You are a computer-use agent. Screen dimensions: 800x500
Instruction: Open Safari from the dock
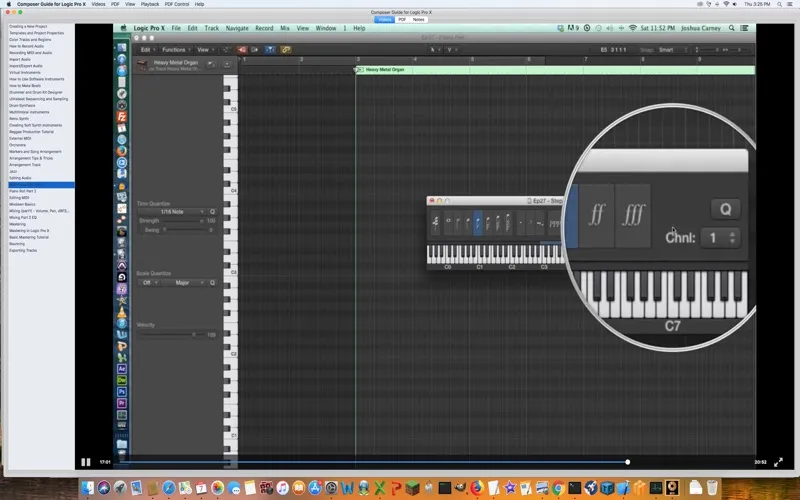point(169,488)
